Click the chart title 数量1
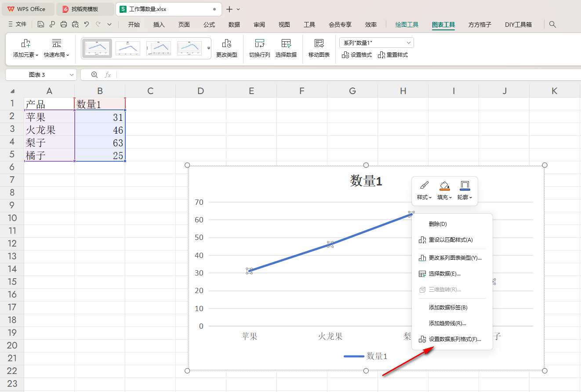 [366, 181]
